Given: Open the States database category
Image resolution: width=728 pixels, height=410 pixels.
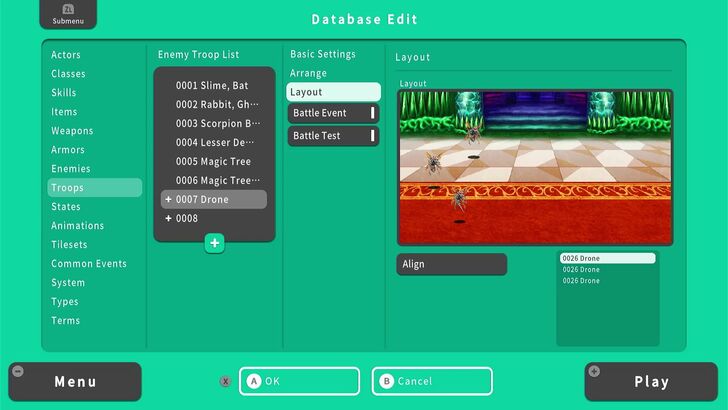Looking at the screenshot, I should (x=65, y=207).
